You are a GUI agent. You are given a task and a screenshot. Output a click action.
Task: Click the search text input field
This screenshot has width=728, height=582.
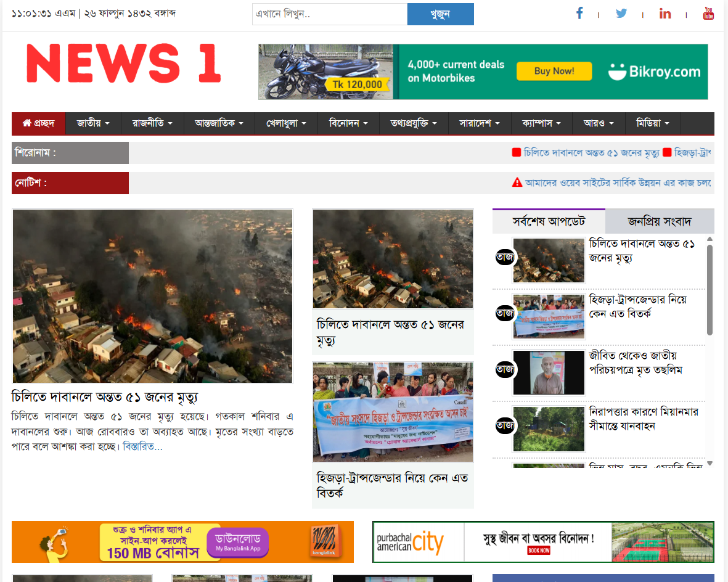(x=329, y=14)
